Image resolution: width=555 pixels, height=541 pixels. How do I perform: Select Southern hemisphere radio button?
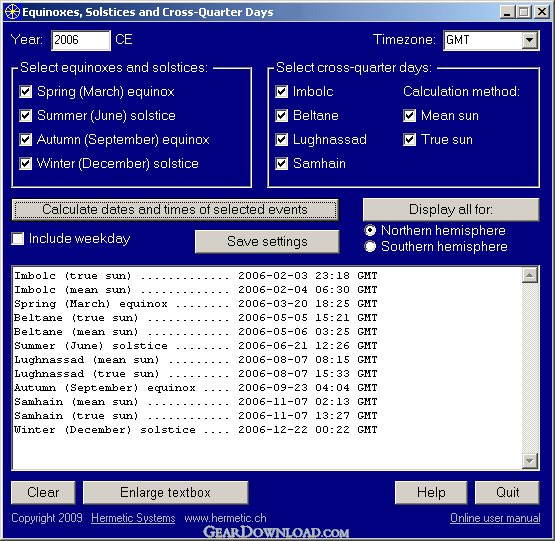(370, 246)
